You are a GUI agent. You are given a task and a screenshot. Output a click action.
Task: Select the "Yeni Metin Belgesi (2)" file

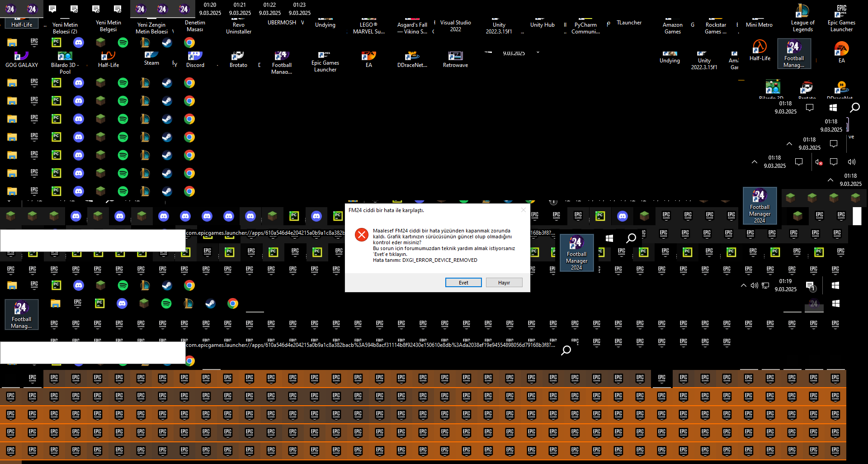[65, 27]
